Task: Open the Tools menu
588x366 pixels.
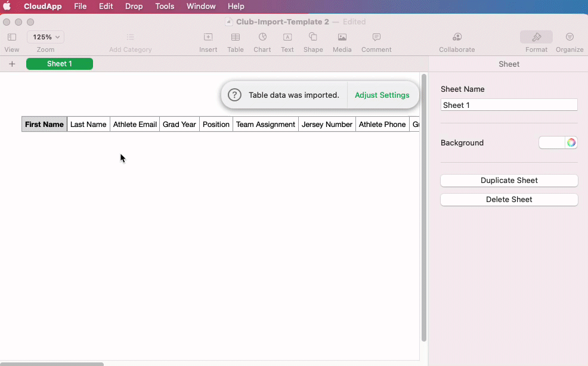Action: [165, 7]
